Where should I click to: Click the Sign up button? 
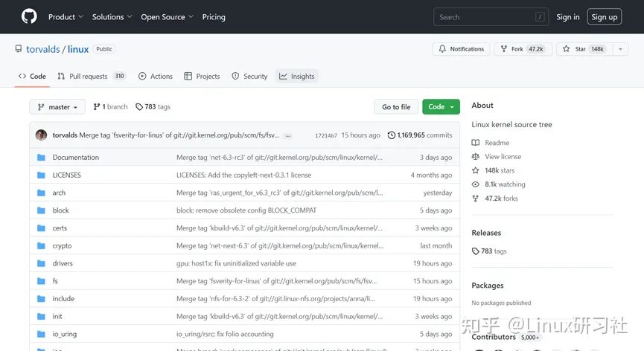604,17
